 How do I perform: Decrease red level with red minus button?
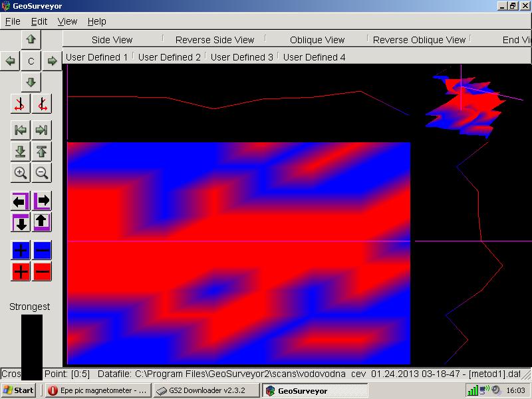pos(42,271)
